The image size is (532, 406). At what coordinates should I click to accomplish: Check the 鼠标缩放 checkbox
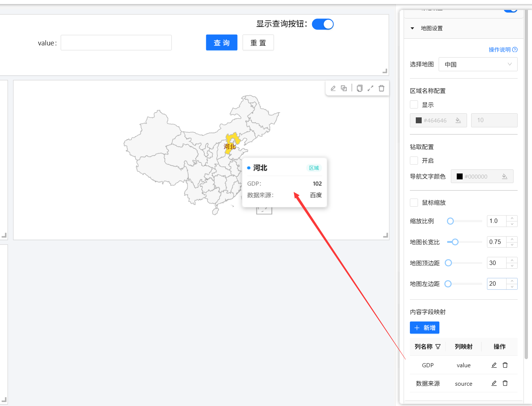click(x=414, y=203)
